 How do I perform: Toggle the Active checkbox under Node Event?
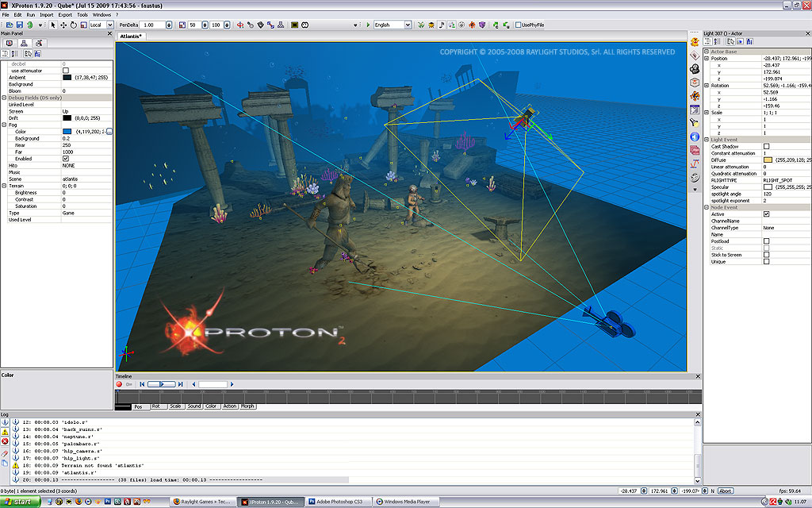pyautogui.click(x=767, y=214)
